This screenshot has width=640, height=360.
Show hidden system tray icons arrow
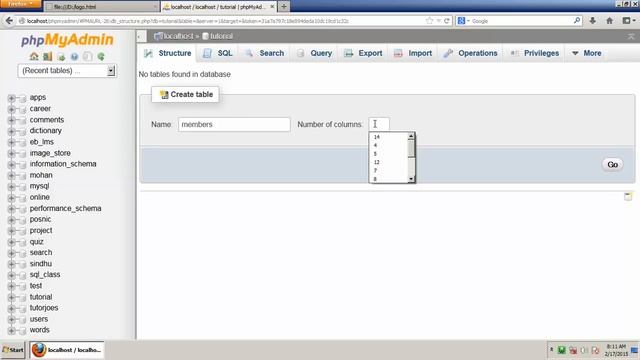[x=551, y=350]
